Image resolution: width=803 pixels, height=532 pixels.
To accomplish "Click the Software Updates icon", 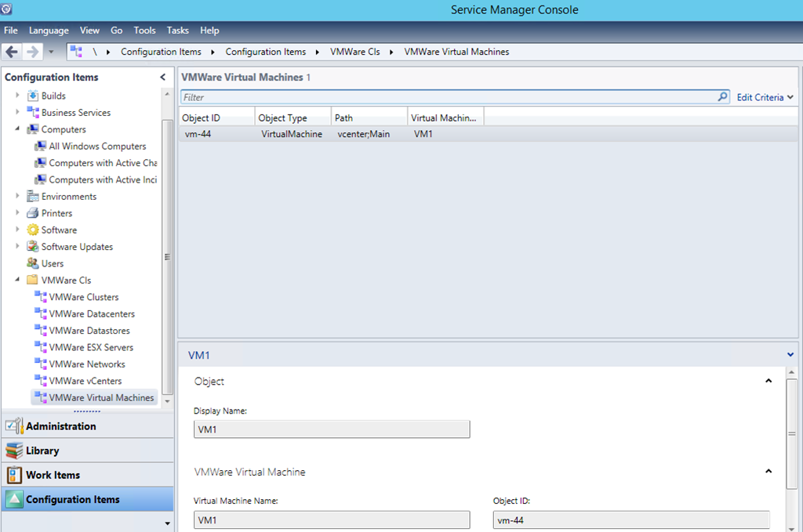I will click(33, 247).
